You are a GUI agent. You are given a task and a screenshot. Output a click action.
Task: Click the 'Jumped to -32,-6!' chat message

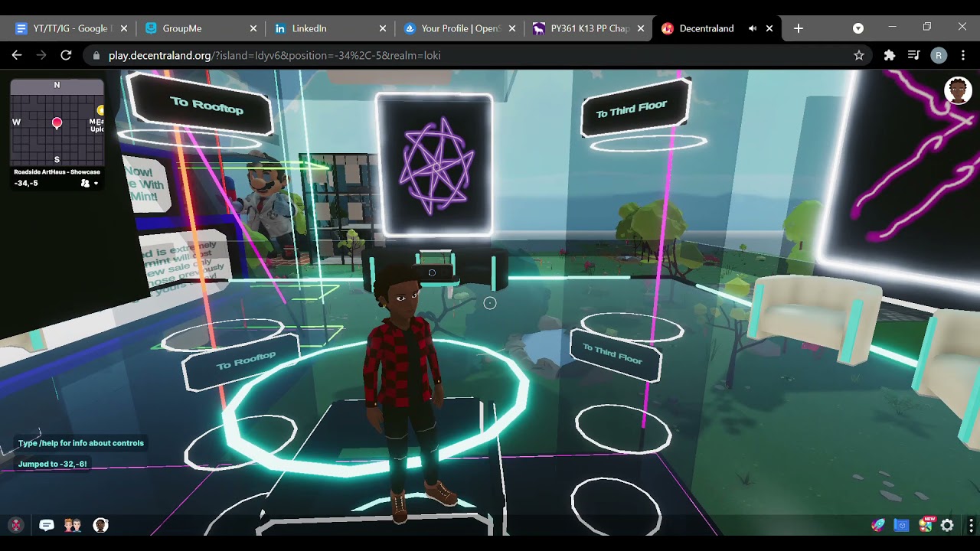52,464
